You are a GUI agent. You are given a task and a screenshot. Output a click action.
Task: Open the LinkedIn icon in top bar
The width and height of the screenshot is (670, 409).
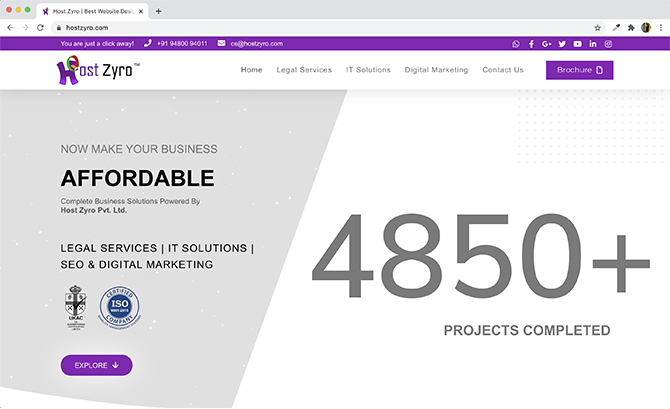(593, 44)
